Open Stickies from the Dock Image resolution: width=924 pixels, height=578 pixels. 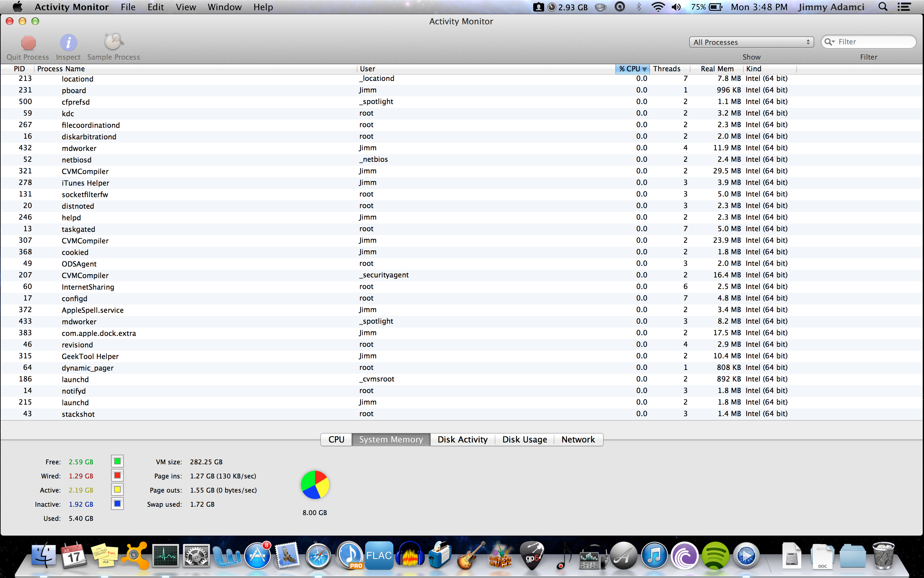[105, 556]
